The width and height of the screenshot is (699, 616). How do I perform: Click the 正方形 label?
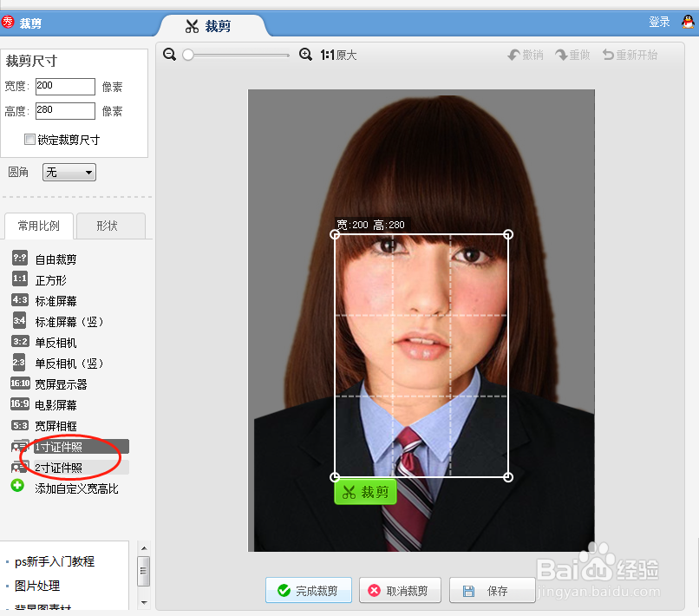click(51, 280)
